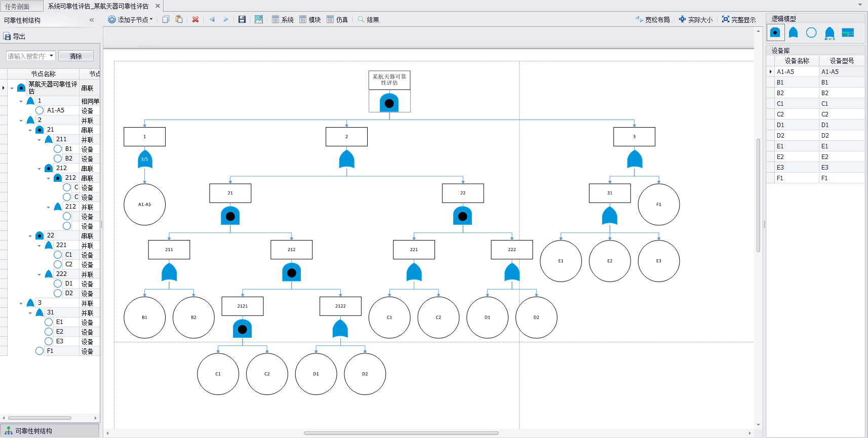Close the 系统可靠性评估 tab

click(157, 6)
